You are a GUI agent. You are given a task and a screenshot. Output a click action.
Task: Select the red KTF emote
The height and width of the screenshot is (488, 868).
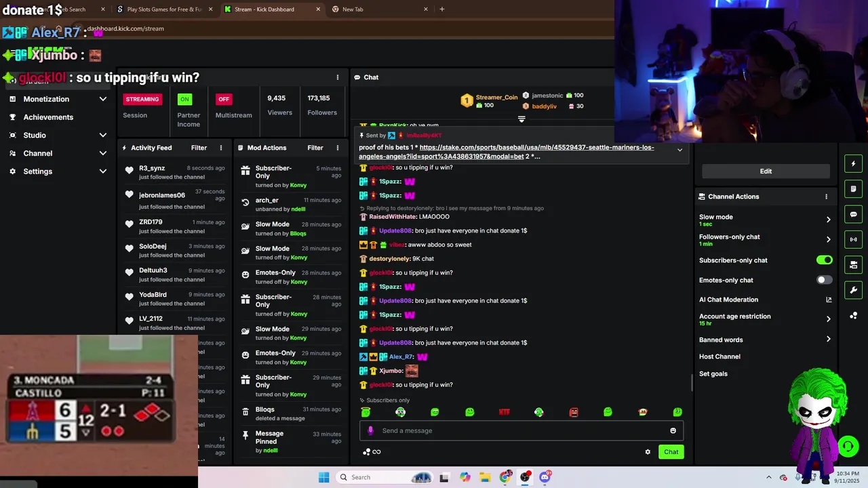504,412
